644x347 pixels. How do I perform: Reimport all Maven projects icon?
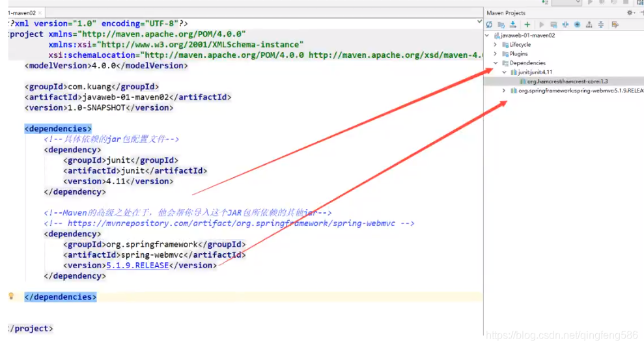coord(489,25)
